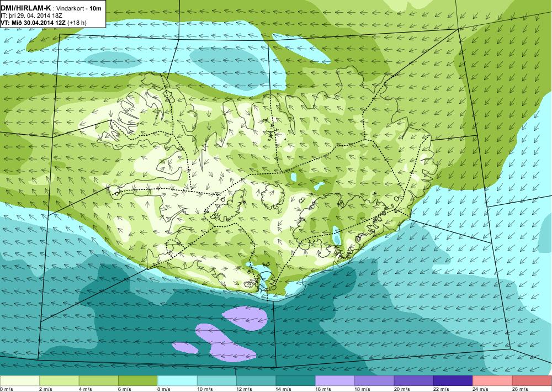This screenshot has height=392, width=552.
Task: Select the dark teal 14 m/s legend swatch
Action: click(296, 381)
